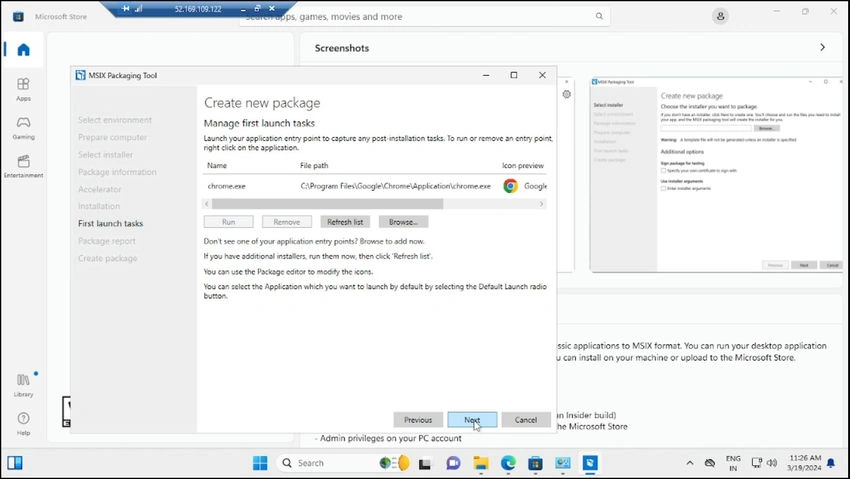Open the notification bell in system tray
Image resolution: width=850 pixels, height=479 pixels.
point(830,463)
